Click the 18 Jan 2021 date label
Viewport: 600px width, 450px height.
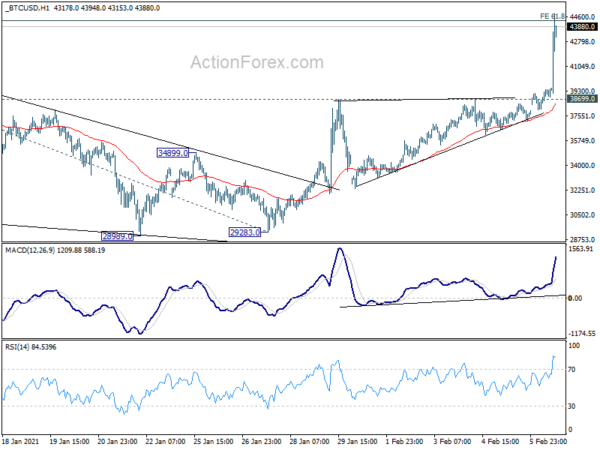click(x=20, y=441)
